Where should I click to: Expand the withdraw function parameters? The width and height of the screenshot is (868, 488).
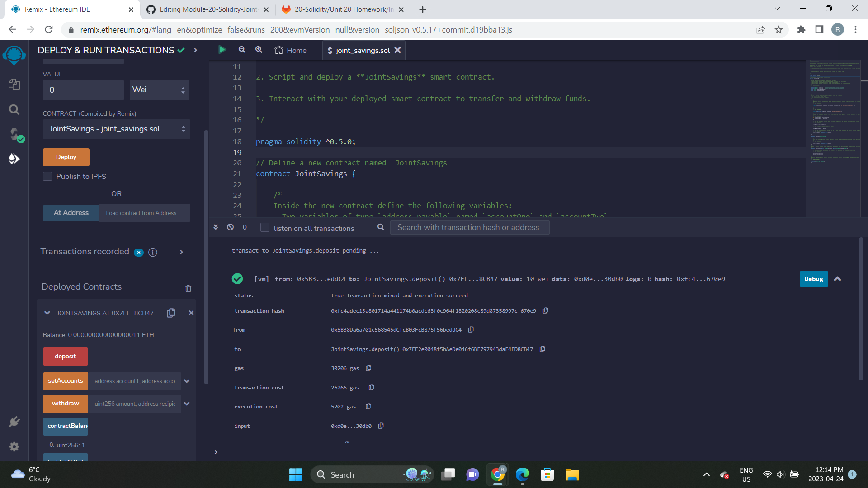(x=187, y=404)
